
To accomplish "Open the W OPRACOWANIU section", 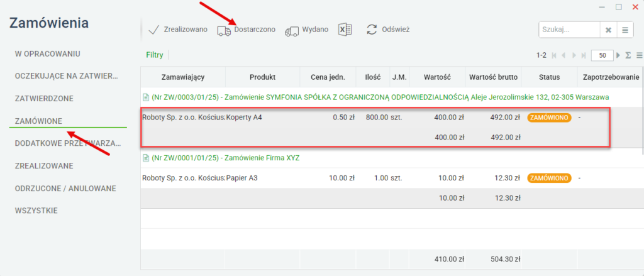I will pos(48,54).
